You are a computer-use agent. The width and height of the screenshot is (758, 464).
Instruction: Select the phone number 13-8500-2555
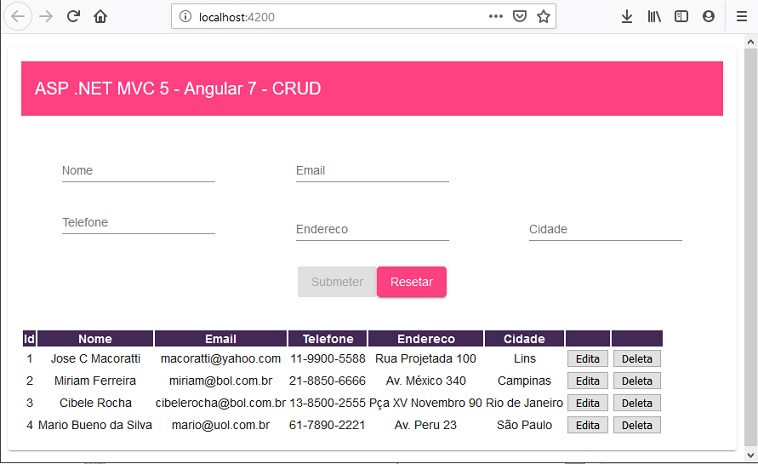coord(328,403)
